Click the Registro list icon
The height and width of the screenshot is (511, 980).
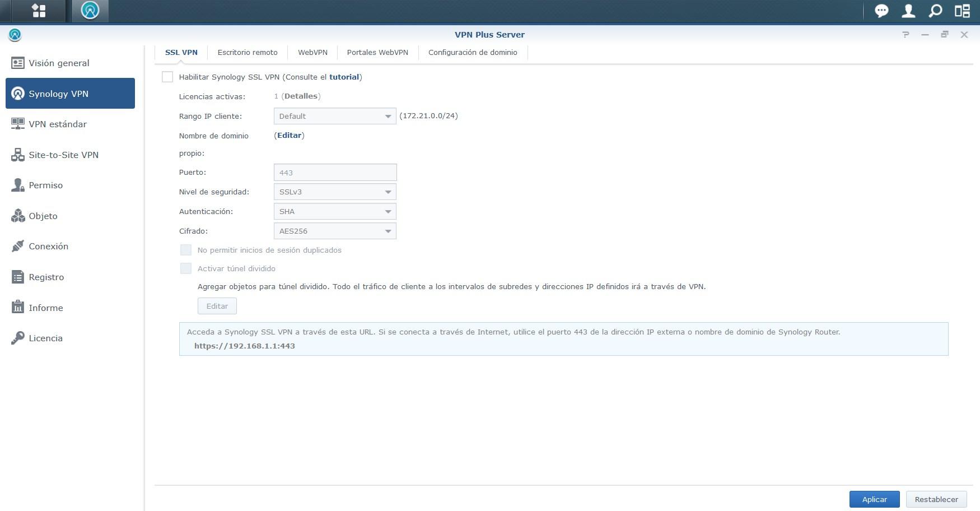coord(18,277)
